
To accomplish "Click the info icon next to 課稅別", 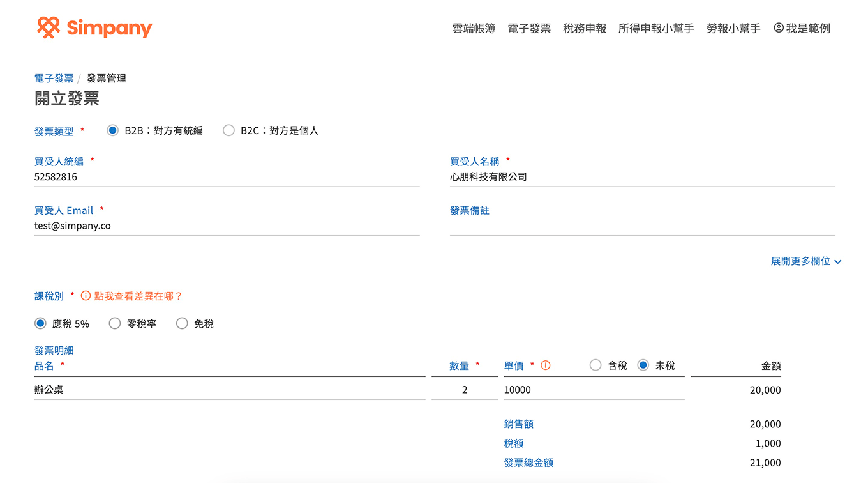I will [x=85, y=296].
